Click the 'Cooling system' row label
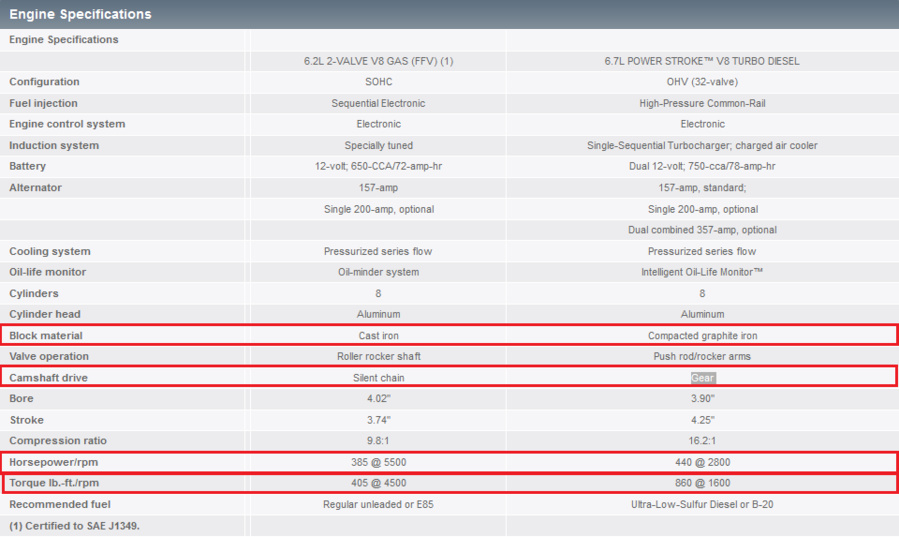Viewport: 899px width, 537px height. tap(50, 251)
